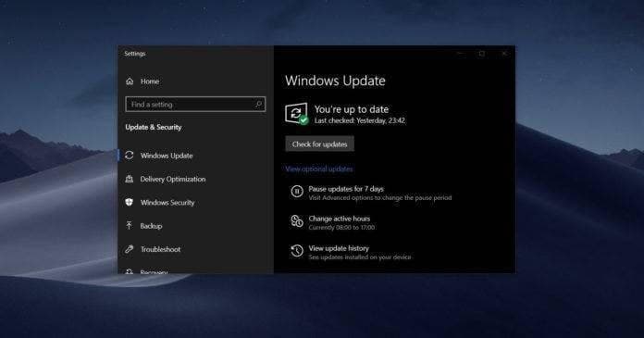The width and height of the screenshot is (644, 338).
Task: Select Windows Update in the sidebar
Action: pos(167,156)
